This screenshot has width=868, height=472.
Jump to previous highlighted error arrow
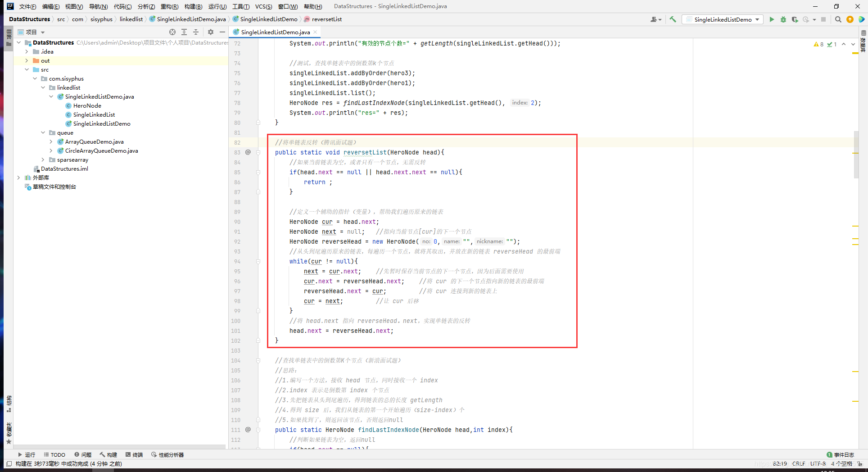[844, 44]
